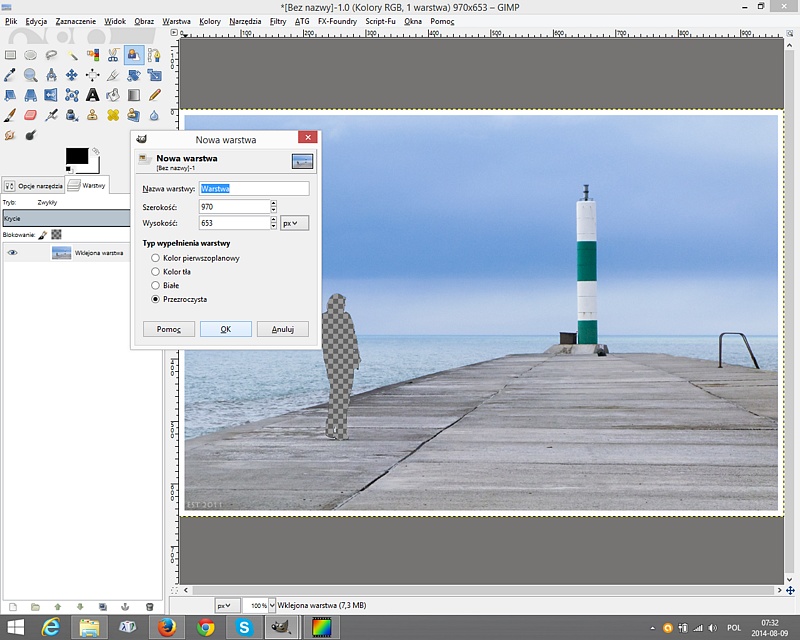Delete layer using the trash icon
Screen dimensions: 800x640
coord(149,606)
